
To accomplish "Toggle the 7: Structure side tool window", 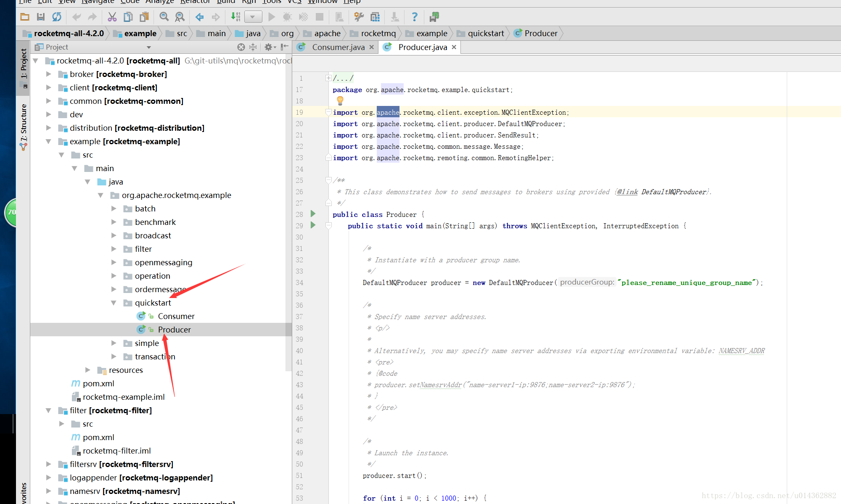I will (x=24, y=122).
